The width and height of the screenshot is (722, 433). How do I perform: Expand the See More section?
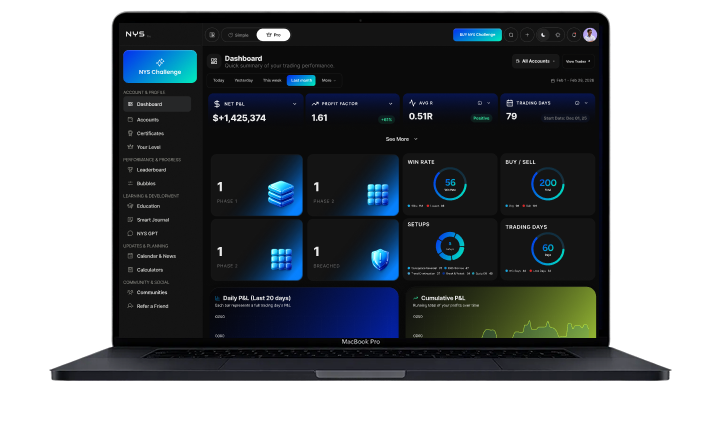(401, 139)
